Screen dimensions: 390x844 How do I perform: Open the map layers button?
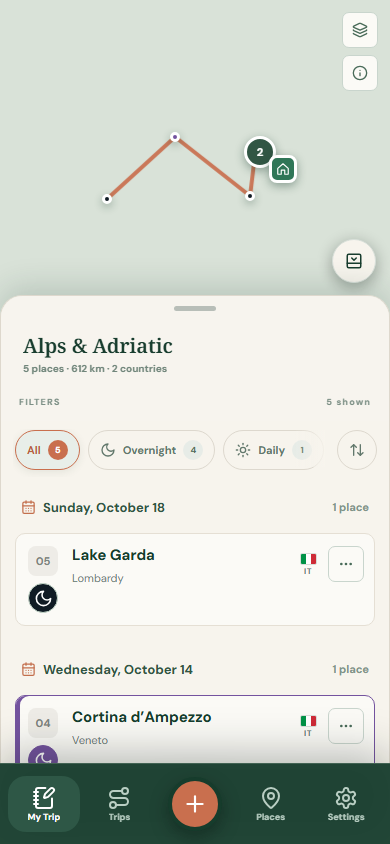360,30
